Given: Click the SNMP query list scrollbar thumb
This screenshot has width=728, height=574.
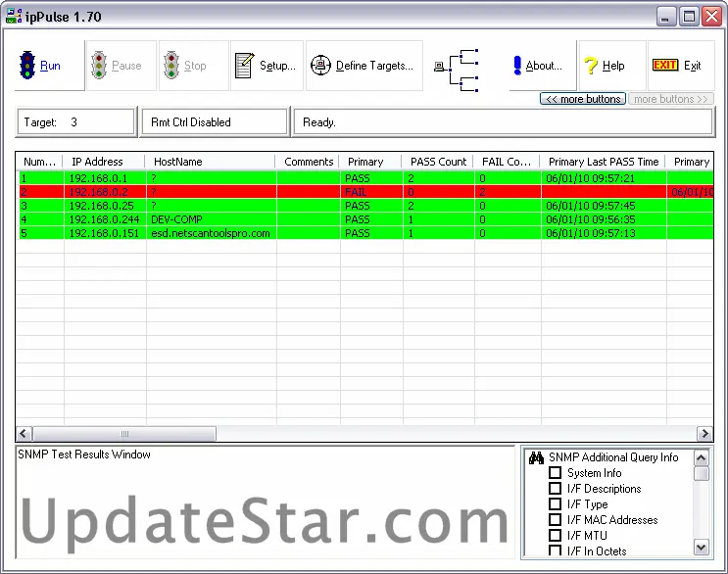Looking at the screenshot, I should [702, 474].
